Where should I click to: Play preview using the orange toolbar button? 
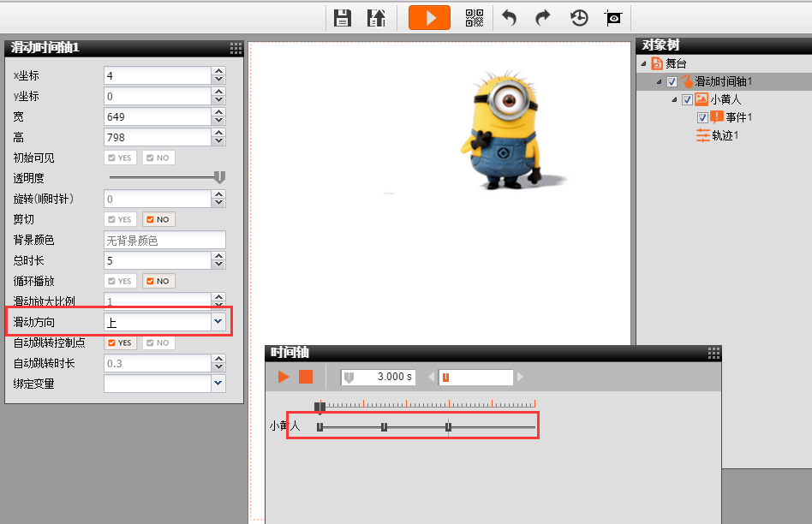click(429, 18)
